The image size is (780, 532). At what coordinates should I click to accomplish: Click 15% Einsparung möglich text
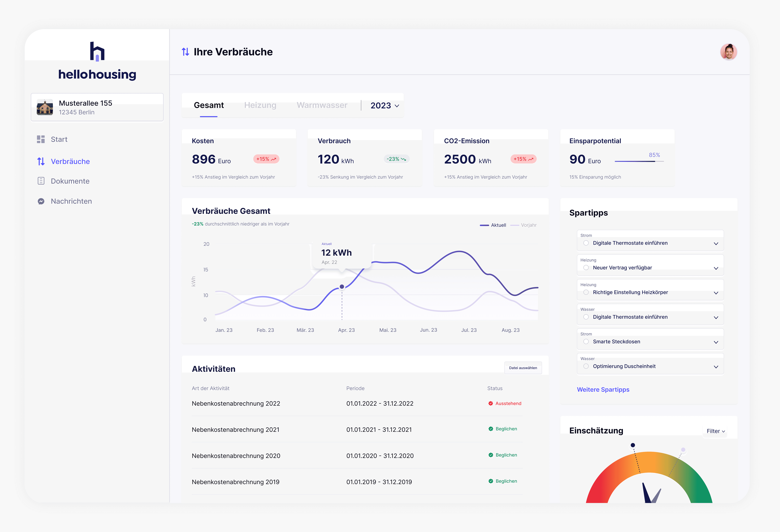[595, 177]
